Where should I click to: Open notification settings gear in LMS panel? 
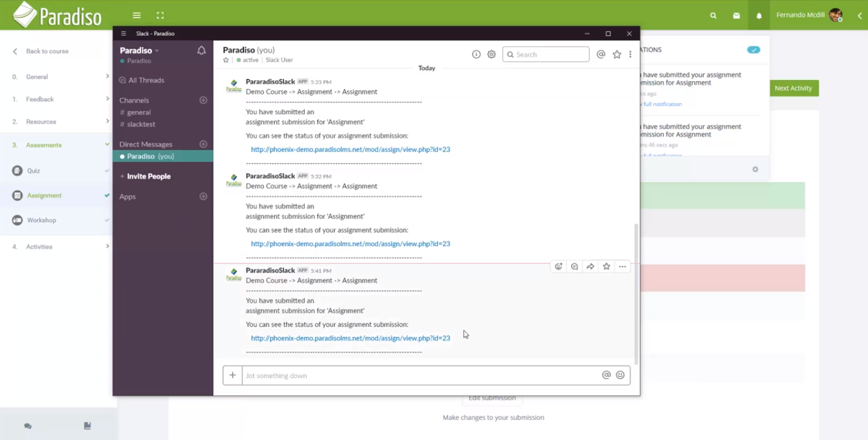point(755,169)
